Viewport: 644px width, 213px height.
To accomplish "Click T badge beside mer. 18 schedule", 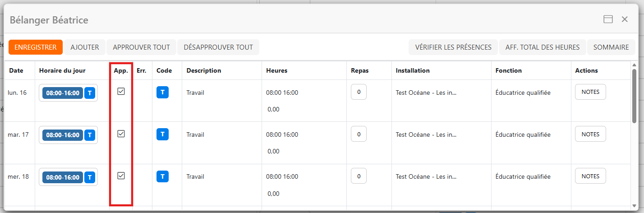I will pyautogui.click(x=90, y=177).
